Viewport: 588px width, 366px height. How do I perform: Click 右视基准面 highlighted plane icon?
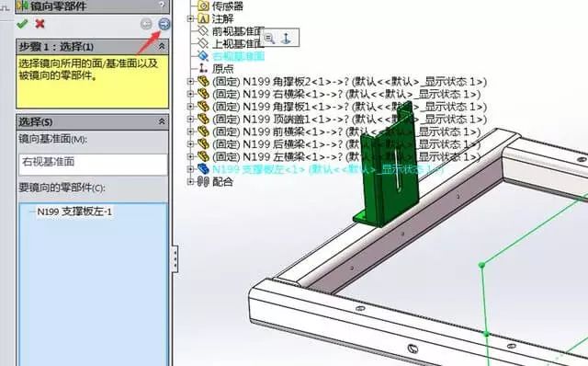203,56
